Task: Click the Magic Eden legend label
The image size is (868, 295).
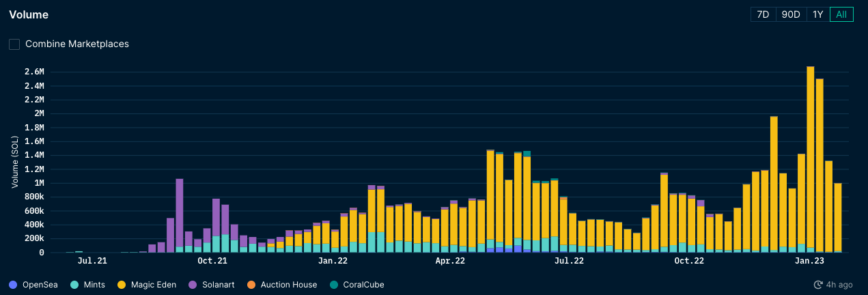Action: click(x=154, y=285)
